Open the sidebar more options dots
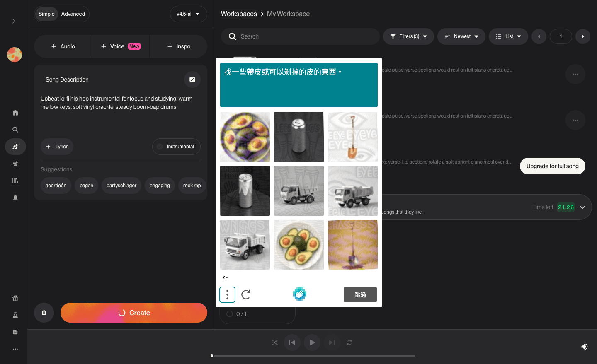The height and width of the screenshot is (364, 597). pos(15,349)
